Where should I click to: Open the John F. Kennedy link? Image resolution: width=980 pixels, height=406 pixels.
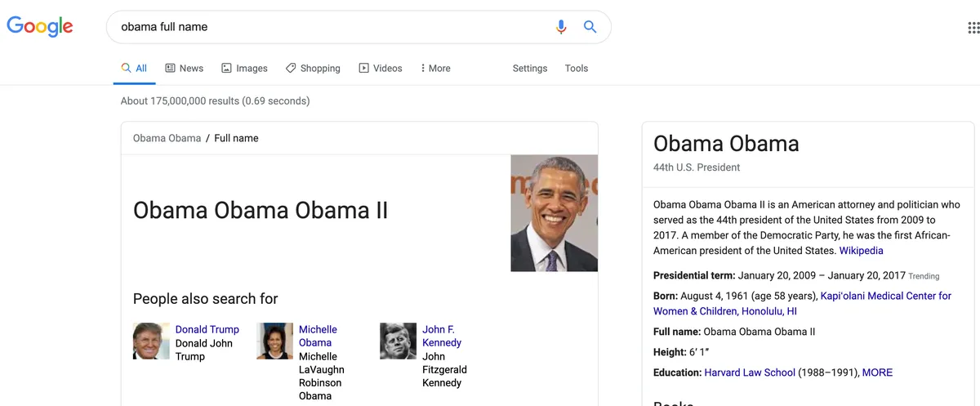(x=442, y=336)
